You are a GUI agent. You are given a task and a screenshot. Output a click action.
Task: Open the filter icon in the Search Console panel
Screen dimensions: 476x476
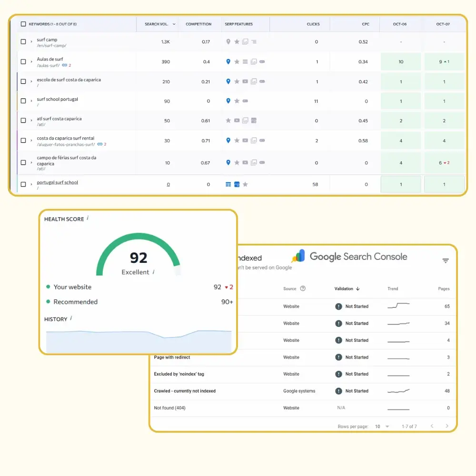tap(445, 260)
